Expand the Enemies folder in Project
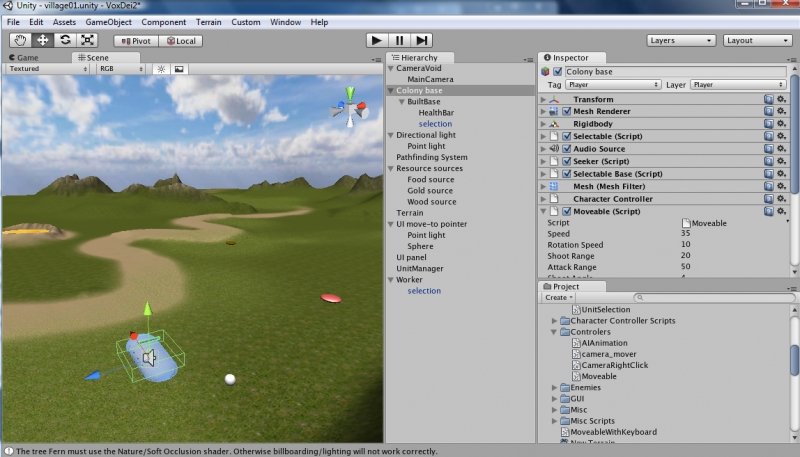The width and height of the screenshot is (800, 457). pyautogui.click(x=554, y=387)
